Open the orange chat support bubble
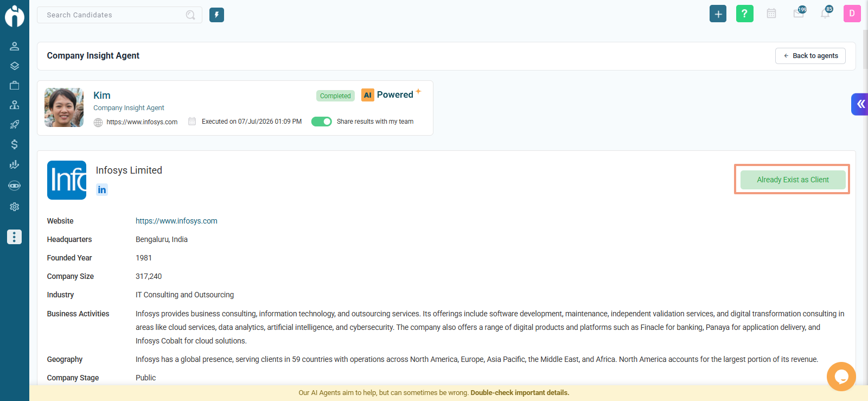This screenshot has width=868, height=401. coord(841,377)
